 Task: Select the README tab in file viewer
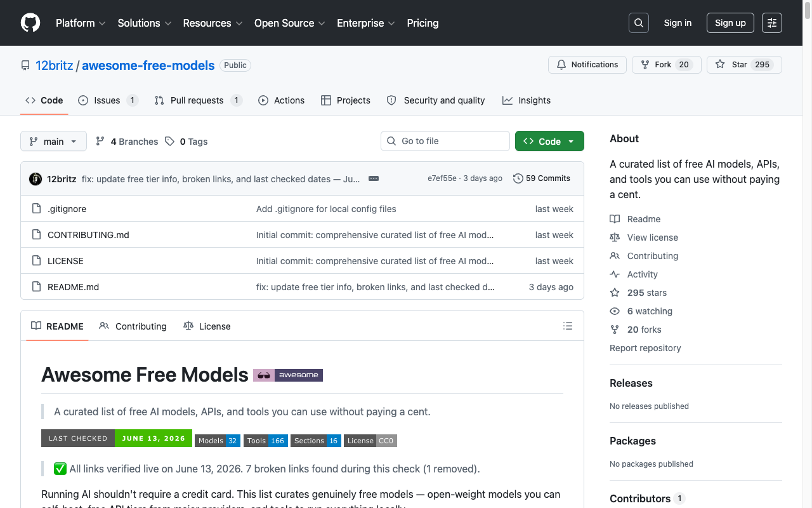[x=57, y=326]
